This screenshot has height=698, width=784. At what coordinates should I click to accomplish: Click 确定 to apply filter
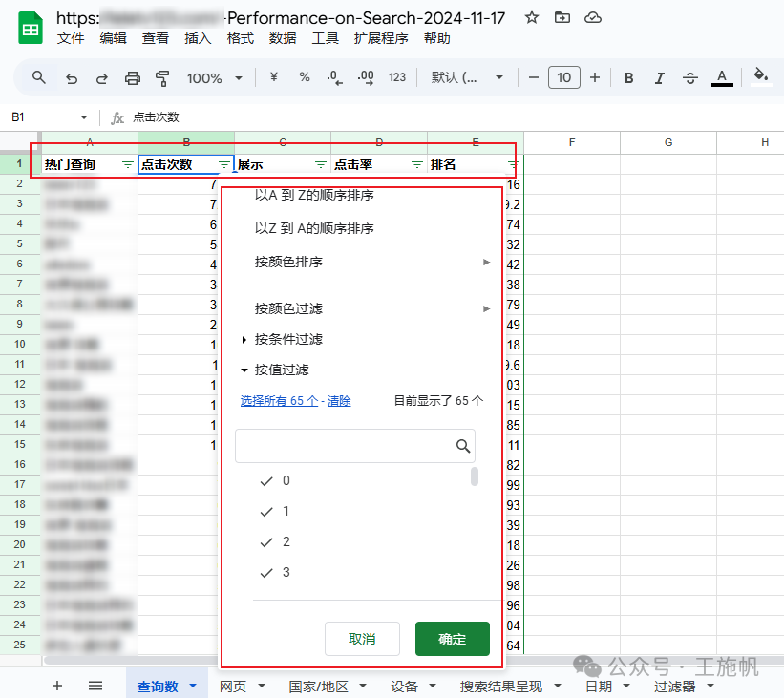pos(452,639)
